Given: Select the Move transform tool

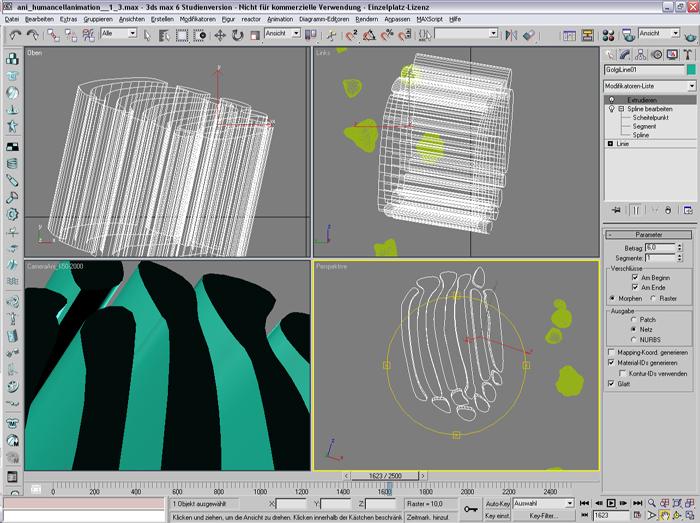Looking at the screenshot, I should coord(218,34).
